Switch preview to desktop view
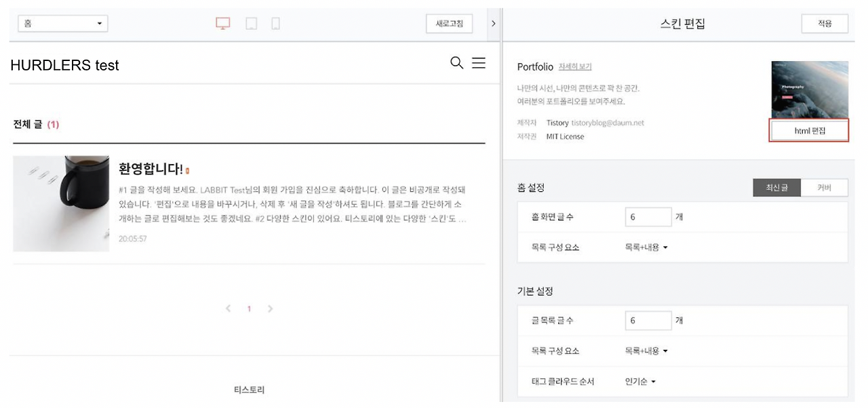This screenshot has width=868, height=408. point(222,22)
